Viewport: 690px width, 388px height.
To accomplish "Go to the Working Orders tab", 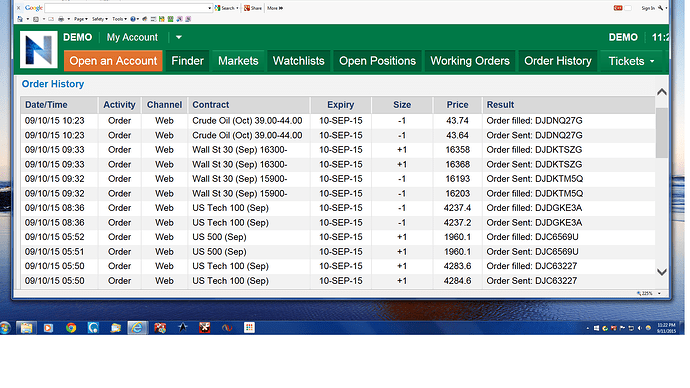I will tap(470, 61).
